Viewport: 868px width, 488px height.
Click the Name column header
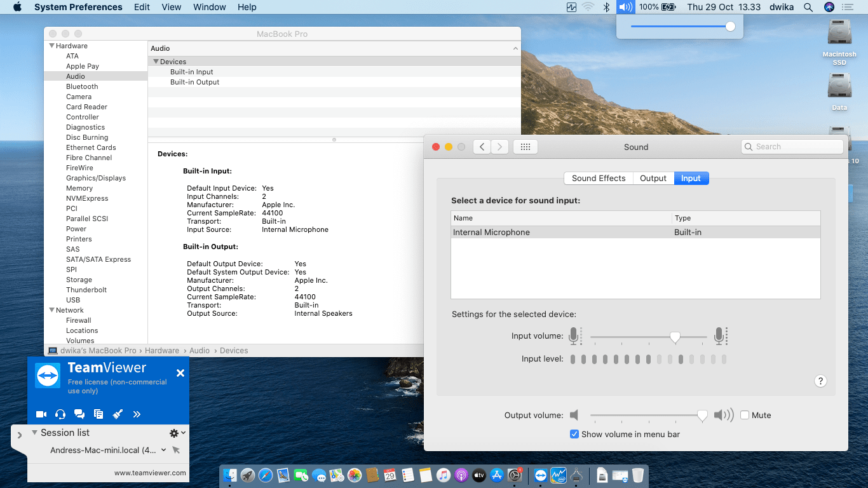561,218
